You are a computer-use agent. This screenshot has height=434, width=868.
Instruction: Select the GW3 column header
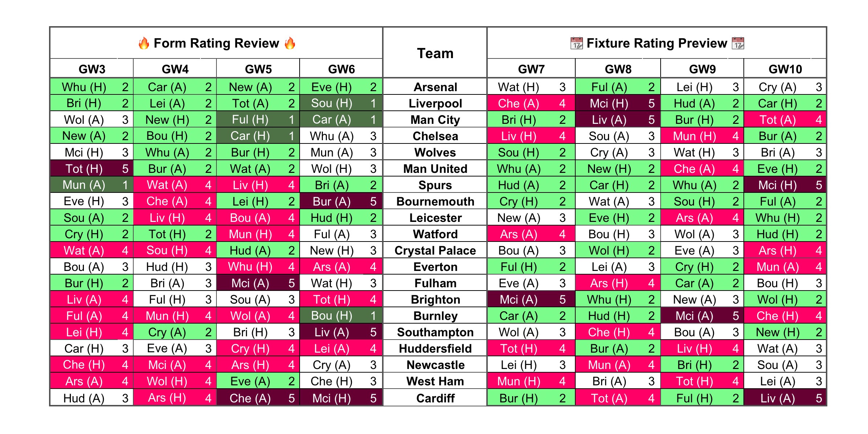pos(92,69)
